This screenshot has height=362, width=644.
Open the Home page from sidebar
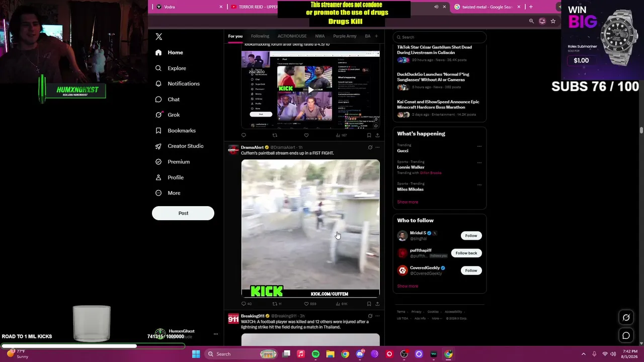point(170,52)
